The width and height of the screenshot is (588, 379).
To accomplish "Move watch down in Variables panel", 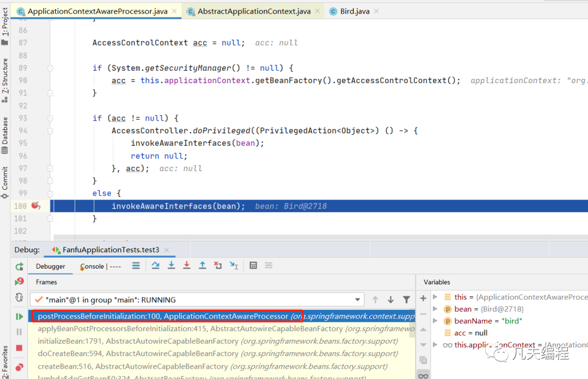I will 424,345.
